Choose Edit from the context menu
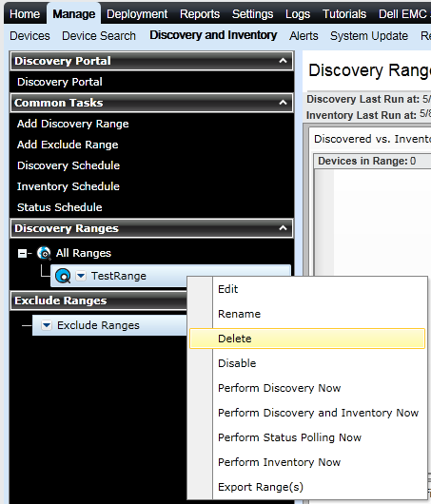The width and height of the screenshot is (431, 504). pyautogui.click(x=307, y=289)
